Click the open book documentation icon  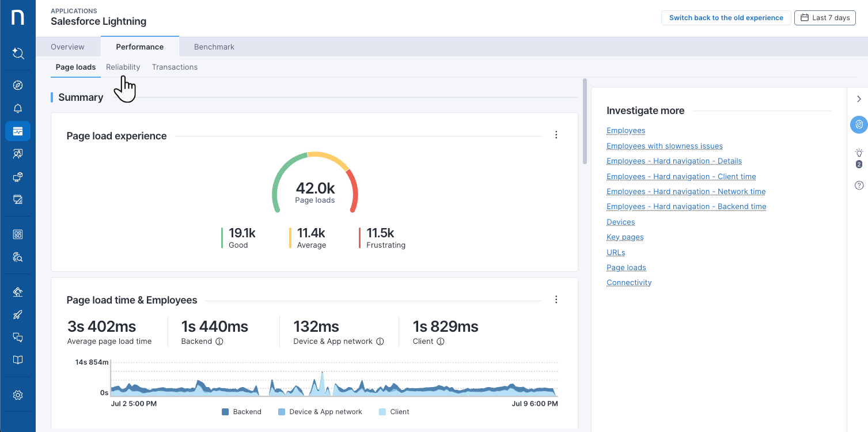pos(18,360)
